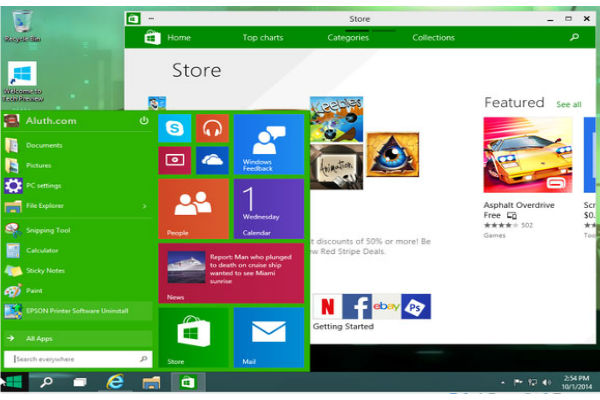Open Action Center flag icon
This screenshot has height=400, width=600.
coord(518,382)
